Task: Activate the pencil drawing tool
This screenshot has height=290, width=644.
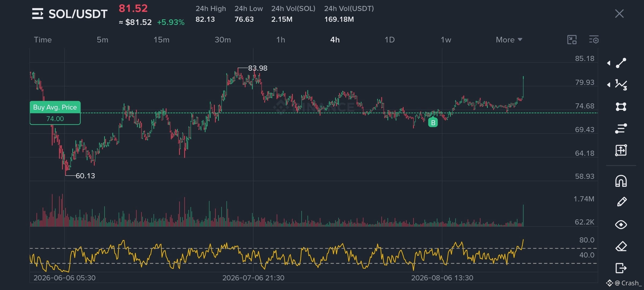Action: point(621,202)
